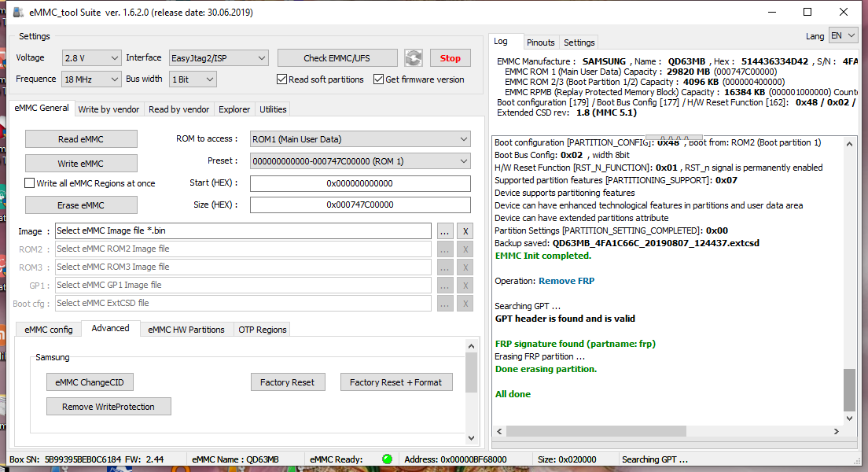
Task: Click the eMMC_tool Suite title bar icon
Action: 18,12
